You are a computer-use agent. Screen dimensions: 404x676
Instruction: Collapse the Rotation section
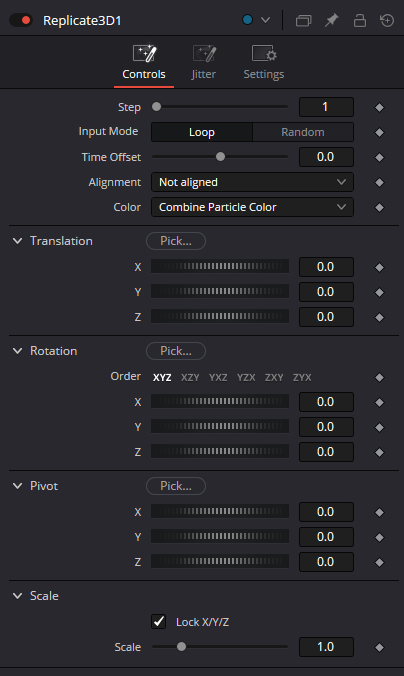tap(18, 351)
